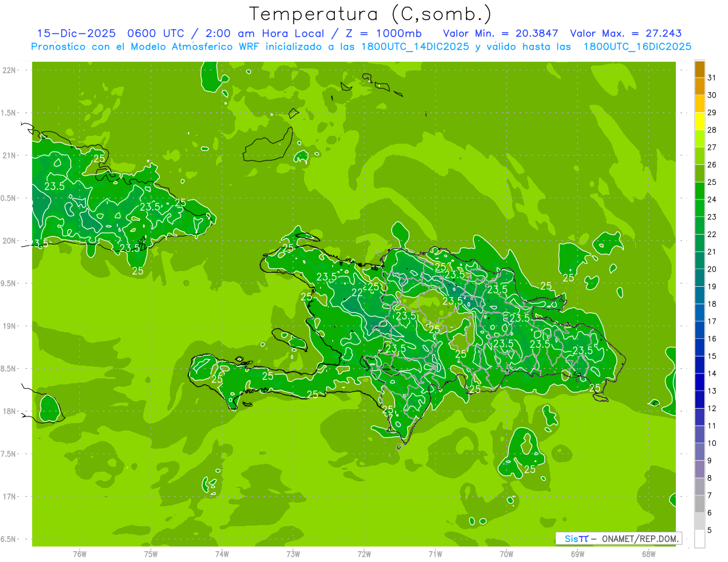Click the 18N latitude axis label
The height and width of the screenshot is (562, 728).
coord(10,411)
